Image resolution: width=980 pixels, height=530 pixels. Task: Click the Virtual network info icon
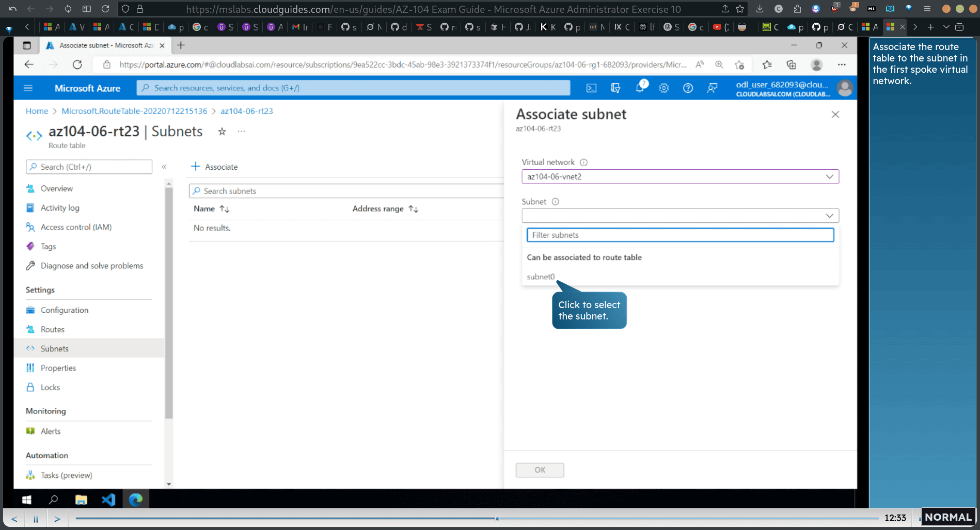pos(584,162)
